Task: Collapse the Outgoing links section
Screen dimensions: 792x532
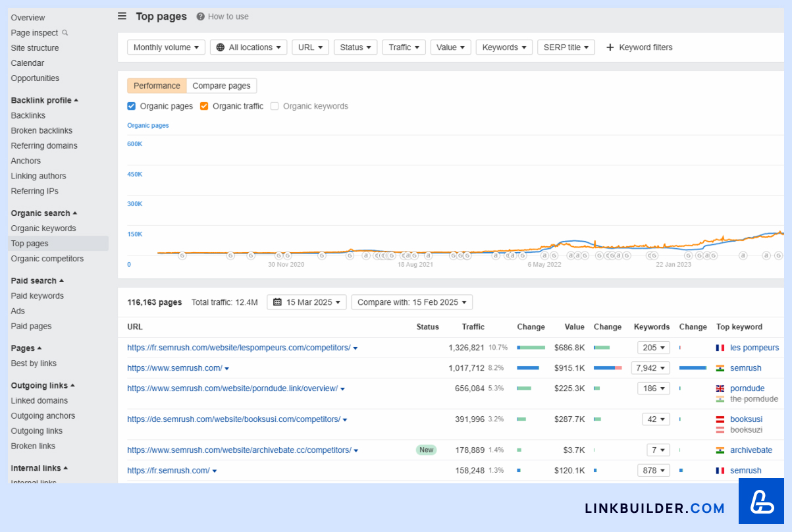Action: [43, 386]
